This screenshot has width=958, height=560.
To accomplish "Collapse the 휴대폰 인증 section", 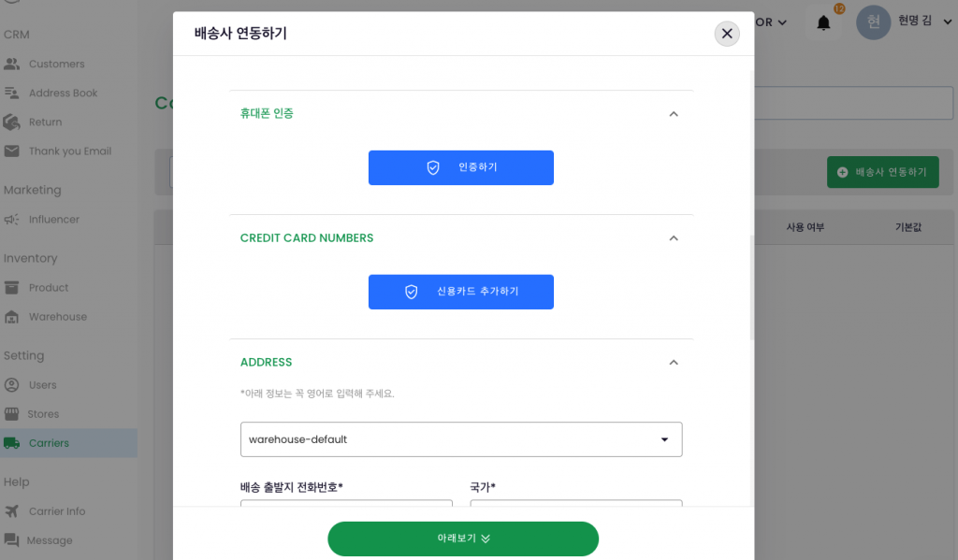I will [x=673, y=114].
